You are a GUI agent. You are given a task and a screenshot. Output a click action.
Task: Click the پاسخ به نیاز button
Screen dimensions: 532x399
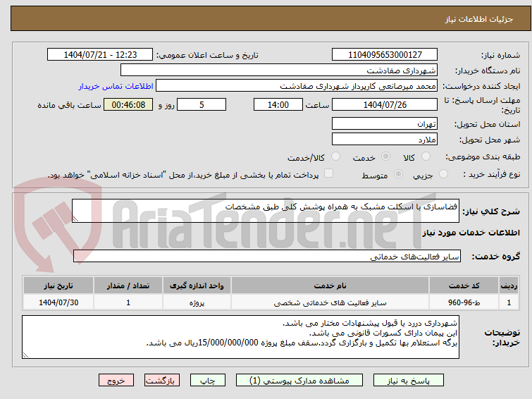click(x=409, y=381)
